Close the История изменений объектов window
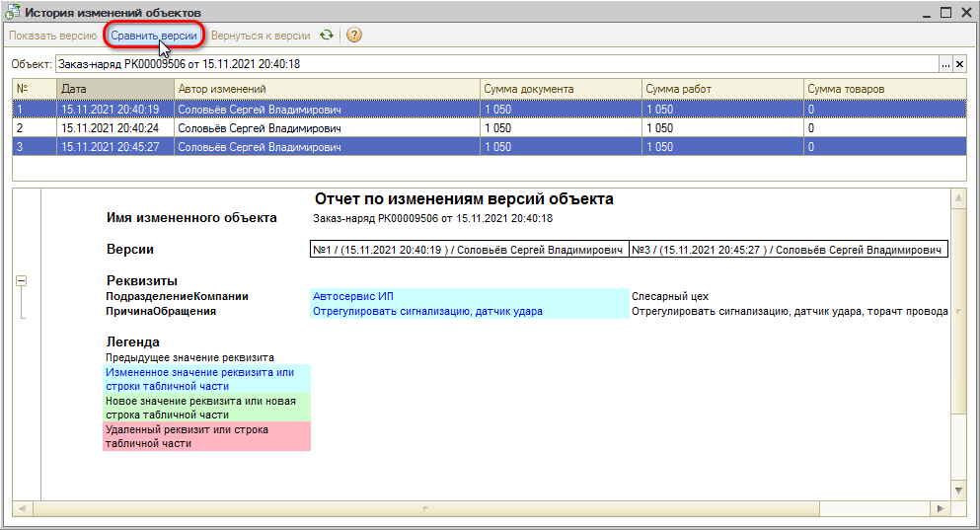The image size is (980, 530). pyautogui.click(x=965, y=12)
